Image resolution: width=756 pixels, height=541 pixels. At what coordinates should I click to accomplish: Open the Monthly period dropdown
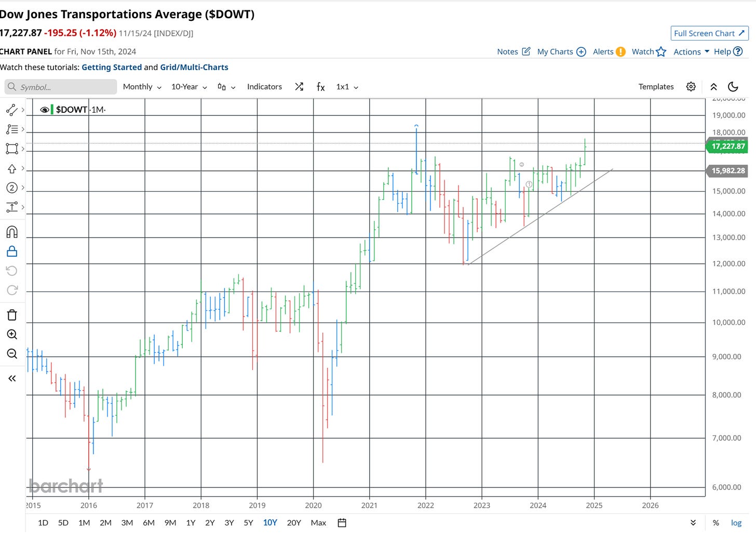(x=142, y=87)
